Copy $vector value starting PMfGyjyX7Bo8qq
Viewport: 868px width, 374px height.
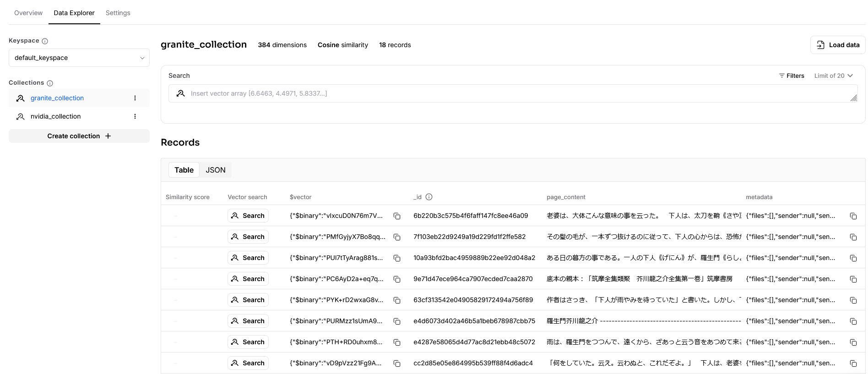coord(397,237)
